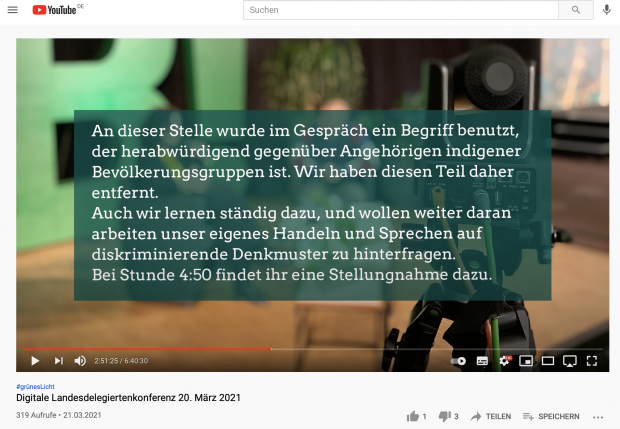Cast video to a TV device
620x429 pixels.
coord(569,360)
